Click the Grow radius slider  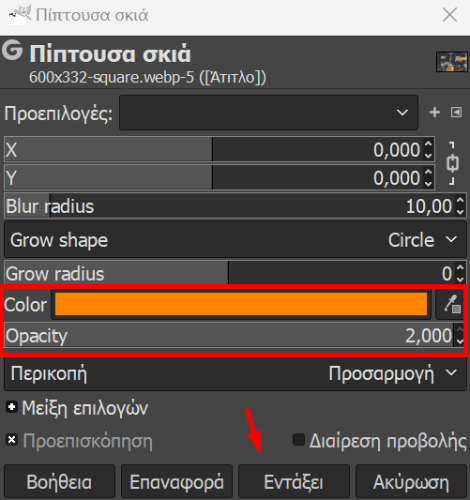point(229,273)
